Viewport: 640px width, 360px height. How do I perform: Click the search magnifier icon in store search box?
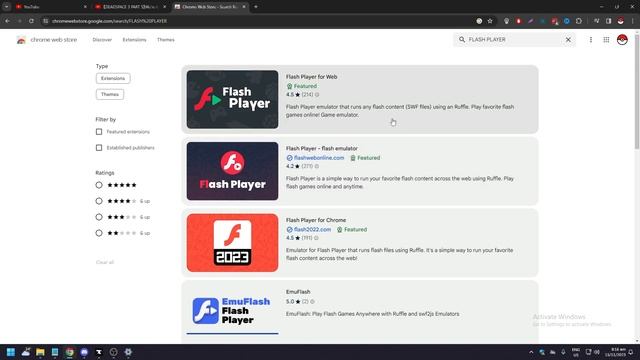point(462,40)
